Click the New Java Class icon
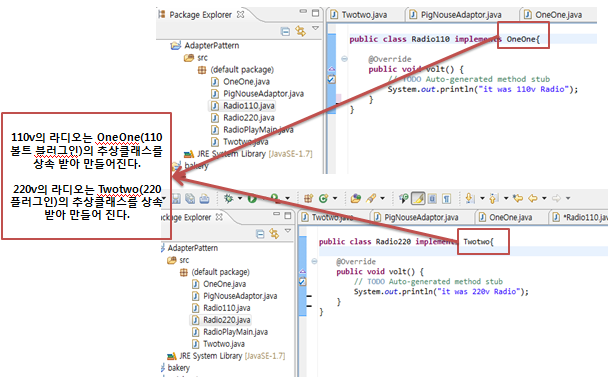The width and height of the screenshot is (608, 377). click(323, 199)
